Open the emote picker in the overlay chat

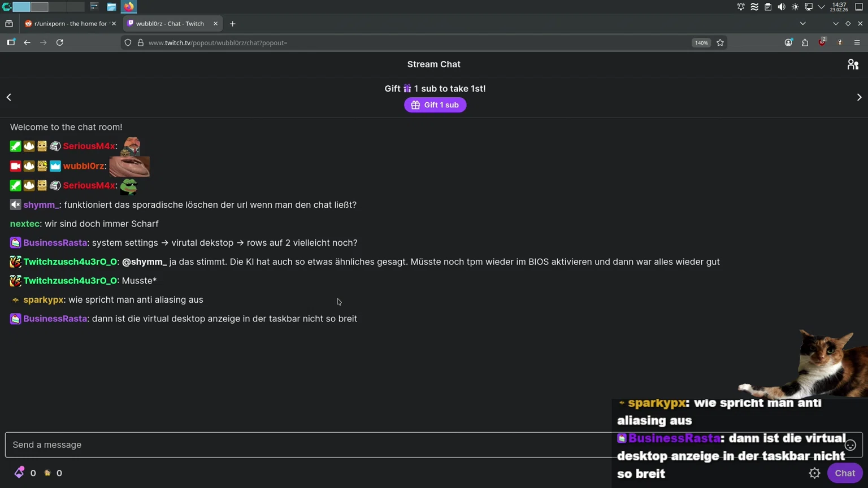coord(850,445)
